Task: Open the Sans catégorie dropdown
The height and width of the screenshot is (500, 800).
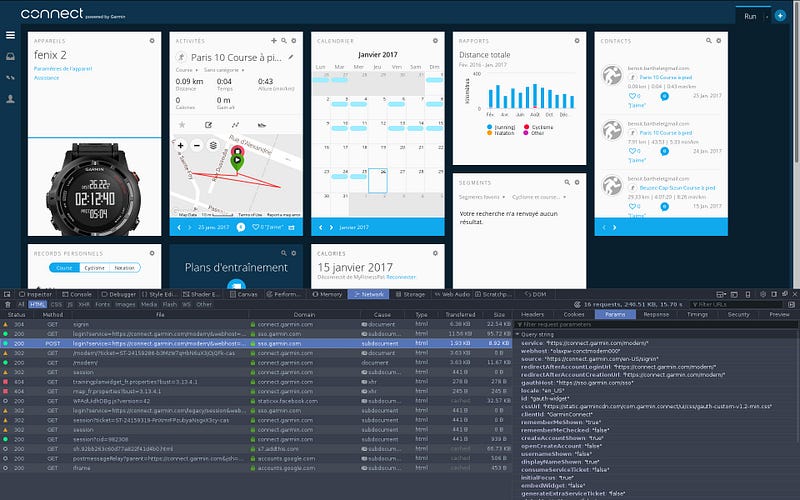Action: pyautogui.click(x=224, y=70)
